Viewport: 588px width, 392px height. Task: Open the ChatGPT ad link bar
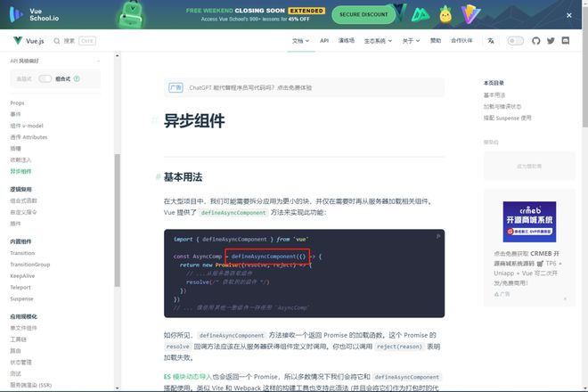304,88
